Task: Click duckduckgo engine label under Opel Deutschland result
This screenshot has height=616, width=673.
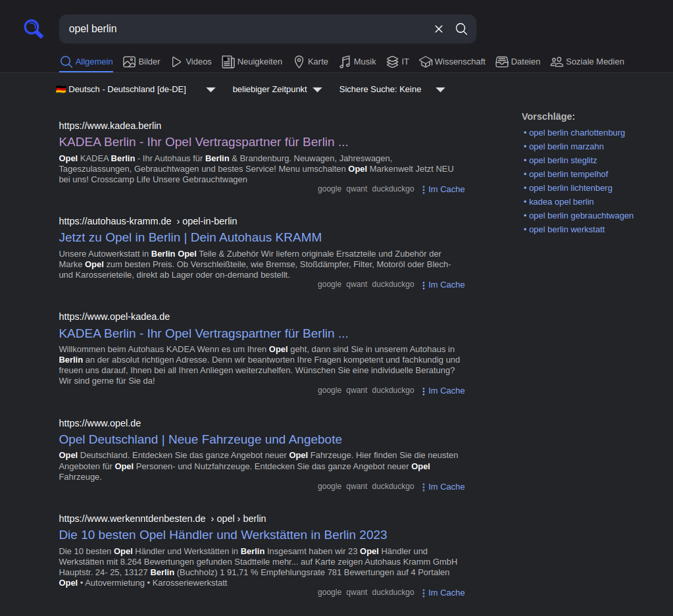Action: point(393,486)
